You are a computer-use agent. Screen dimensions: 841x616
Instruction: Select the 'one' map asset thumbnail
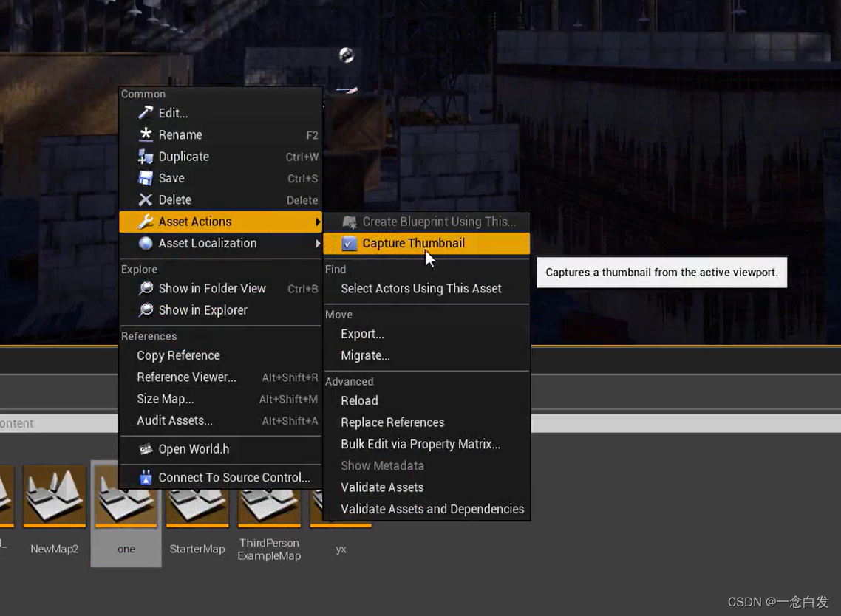click(126, 507)
